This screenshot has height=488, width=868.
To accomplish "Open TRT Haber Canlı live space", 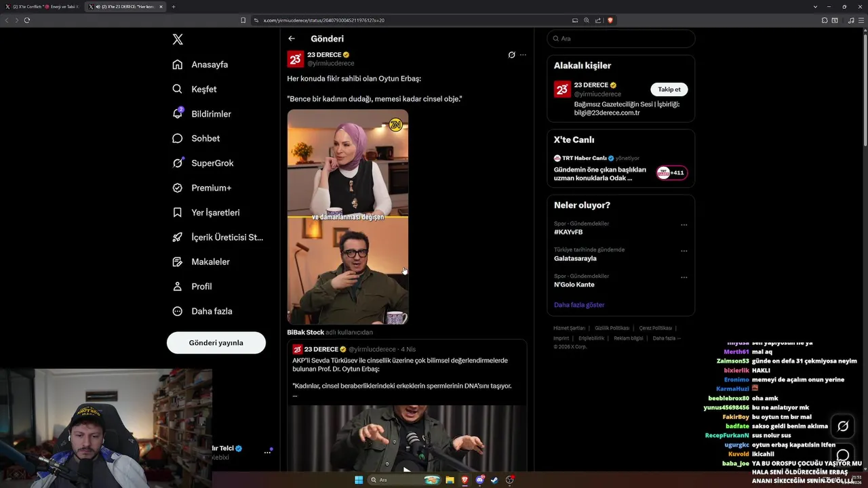I will pyautogui.click(x=621, y=168).
